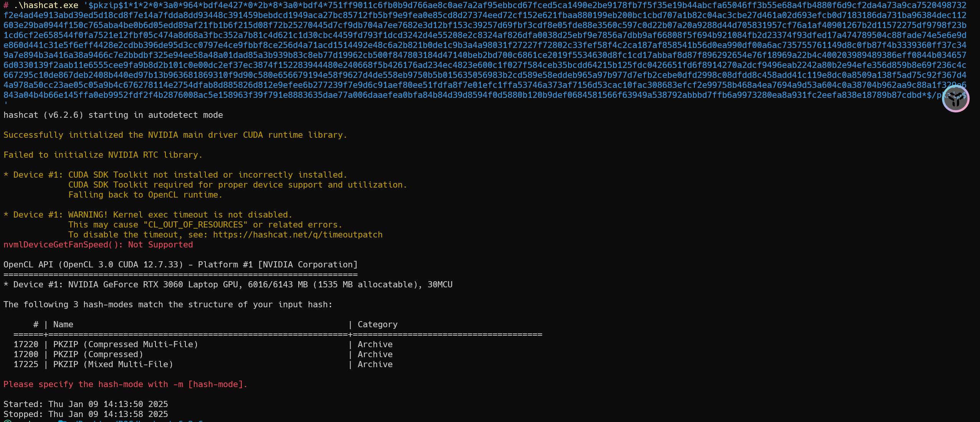Image resolution: width=980 pixels, height=422 pixels.
Task: Click 'Falling back to OpenCL runtime.' line
Action: 145,195
